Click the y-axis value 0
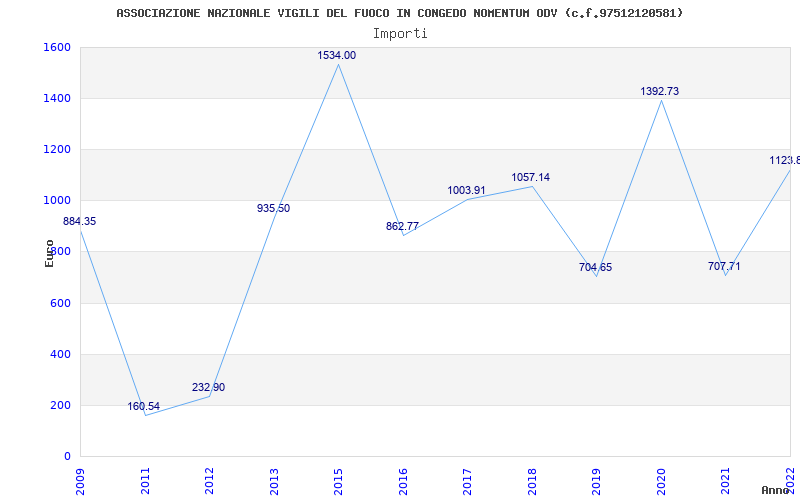Image resolution: width=800 pixels, height=500 pixels. pyautogui.click(x=67, y=456)
